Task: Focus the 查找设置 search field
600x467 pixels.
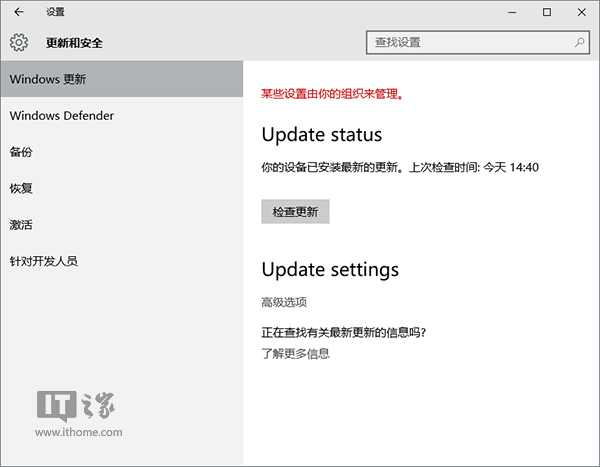Action: tap(468, 43)
